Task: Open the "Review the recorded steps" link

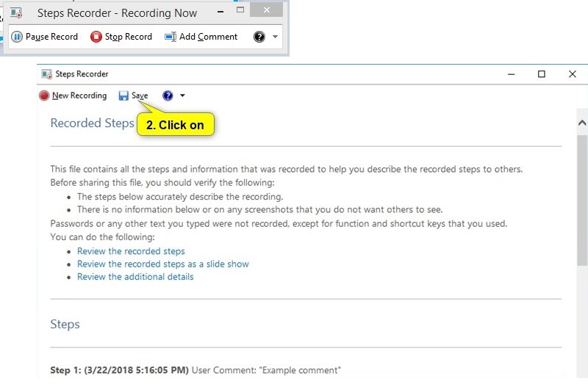Action: [131, 251]
